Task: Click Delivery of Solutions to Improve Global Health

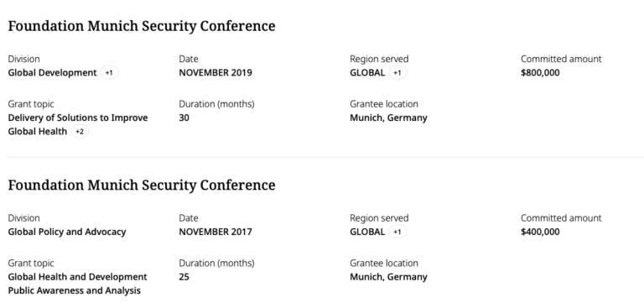Action: pyautogui.click(x=78, y=124)
